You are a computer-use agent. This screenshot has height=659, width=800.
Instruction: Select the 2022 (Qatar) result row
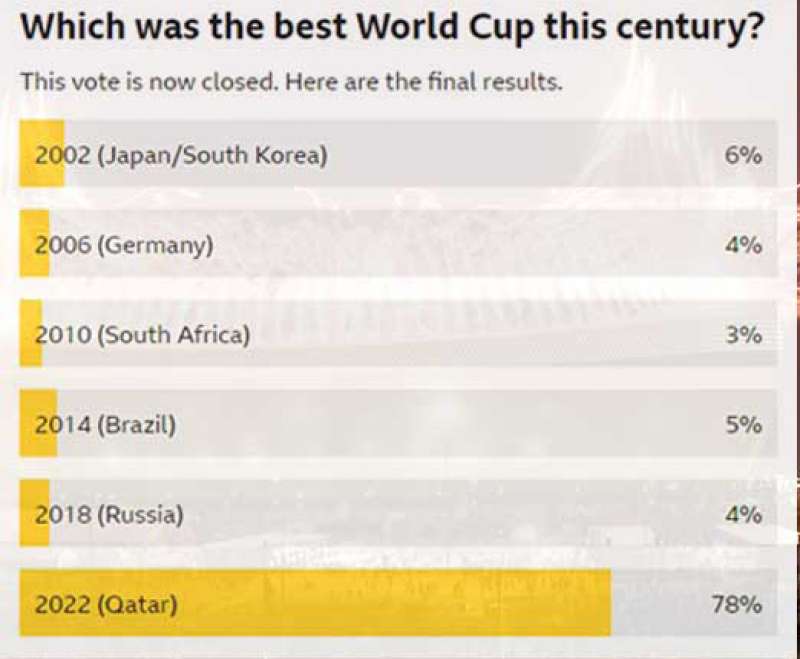(398, 603)
